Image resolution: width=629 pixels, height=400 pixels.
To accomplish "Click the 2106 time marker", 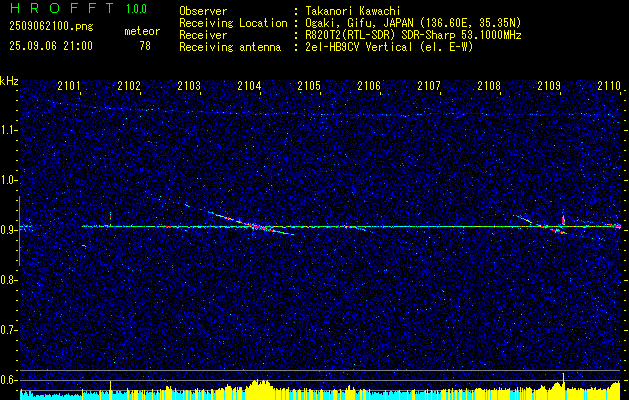I will pos(369,86).
